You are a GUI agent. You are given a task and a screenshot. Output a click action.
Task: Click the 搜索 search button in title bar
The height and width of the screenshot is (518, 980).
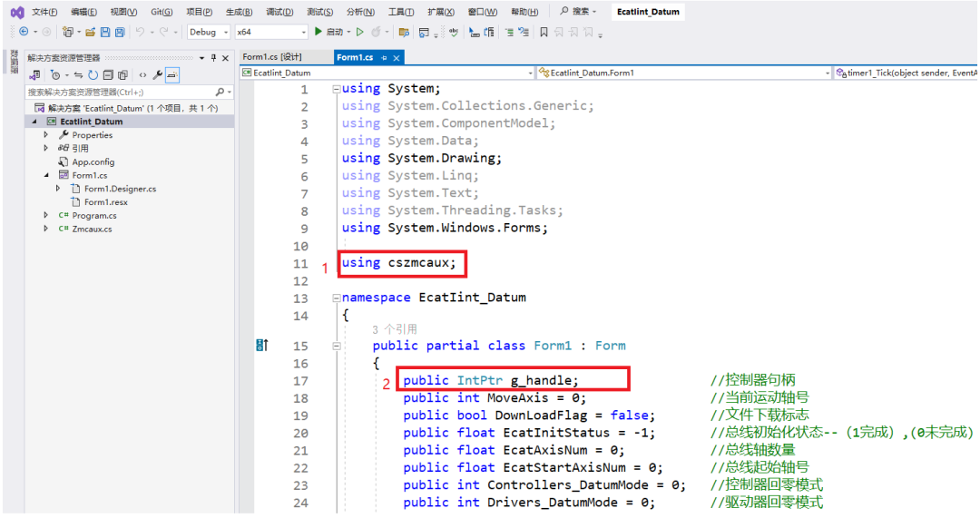pos(578,11)
